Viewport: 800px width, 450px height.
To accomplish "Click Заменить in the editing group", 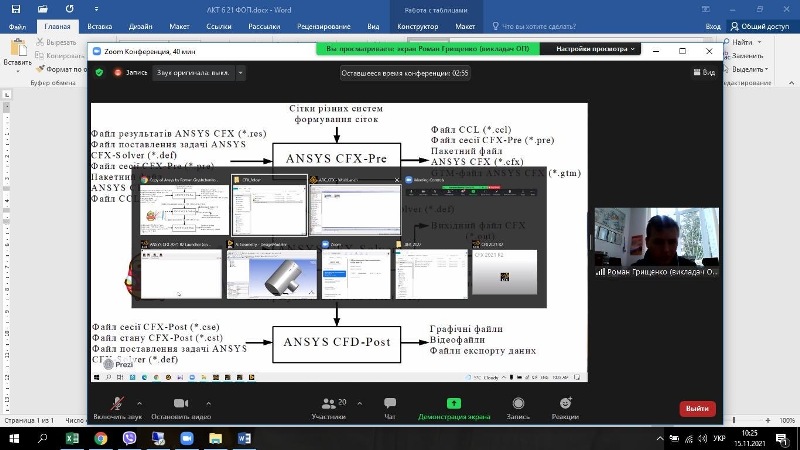I will click(743, 56).
